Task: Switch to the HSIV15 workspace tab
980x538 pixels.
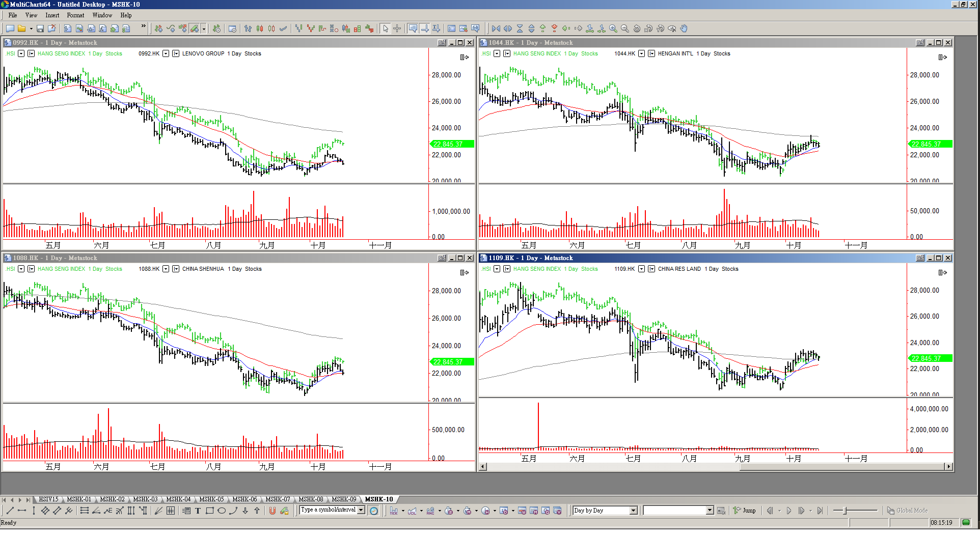Action: [x=49, y=499]
